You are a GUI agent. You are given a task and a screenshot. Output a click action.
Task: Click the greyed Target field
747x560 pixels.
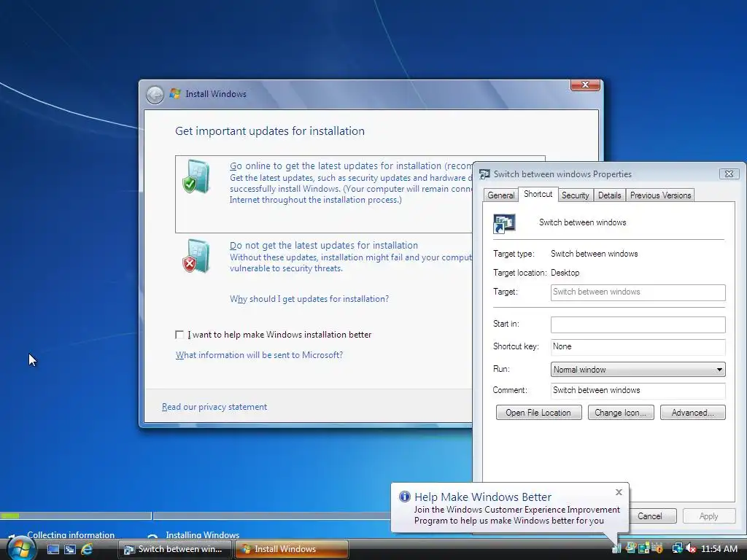(638, 292)
